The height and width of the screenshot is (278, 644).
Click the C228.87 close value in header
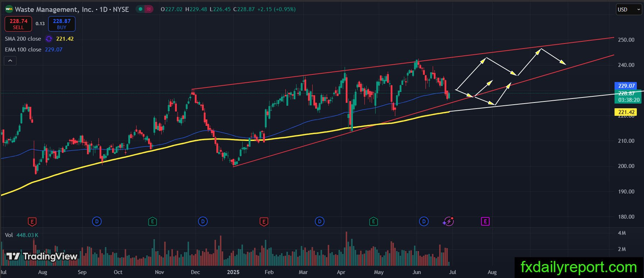244,9
